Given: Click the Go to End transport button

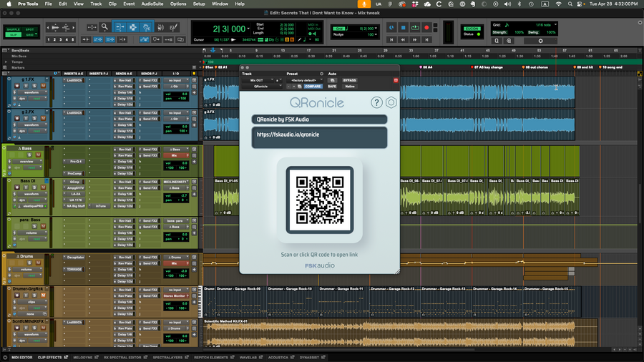Looking at the screenshot, I should pyautogui.click(x=426, y=39).
